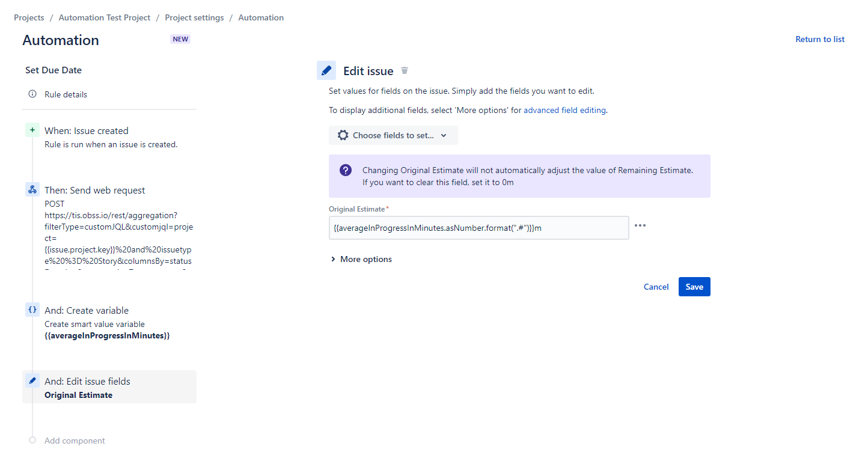Click the trash icon beside Edit issue
The image size is (868, 464).
405,71
